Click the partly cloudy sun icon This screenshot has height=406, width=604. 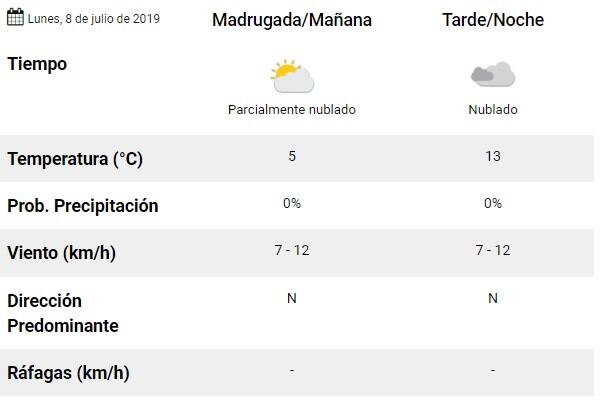(x=291, y=76)
